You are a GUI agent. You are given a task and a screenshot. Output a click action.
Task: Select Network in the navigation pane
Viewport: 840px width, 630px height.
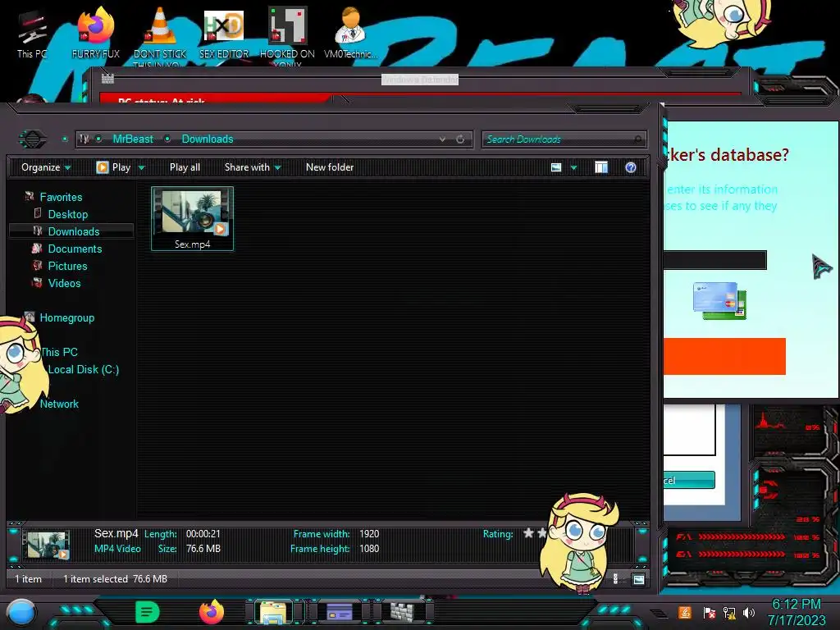59,404
